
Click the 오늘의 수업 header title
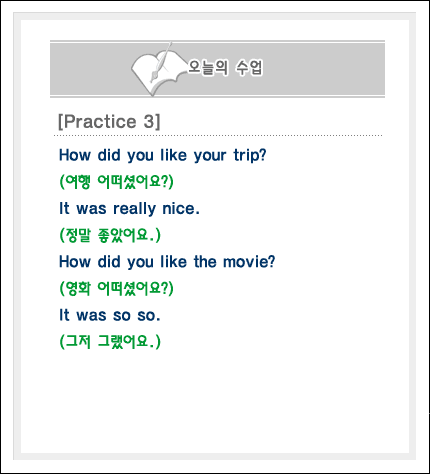point(225,68)
